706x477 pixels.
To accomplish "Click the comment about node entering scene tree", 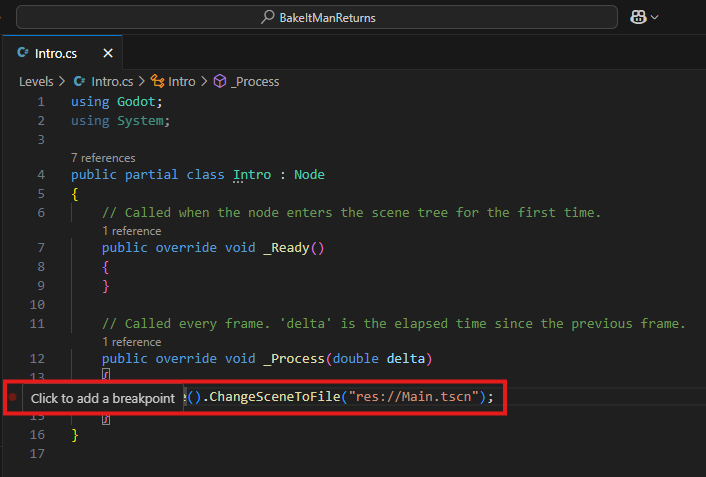I will click(x=351, y=213).
